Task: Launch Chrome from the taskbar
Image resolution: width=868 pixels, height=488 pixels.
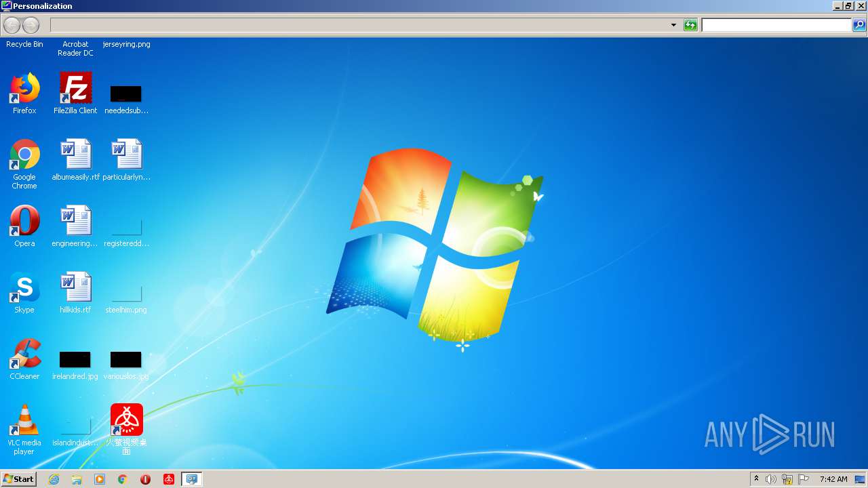Action: point(123,479)
